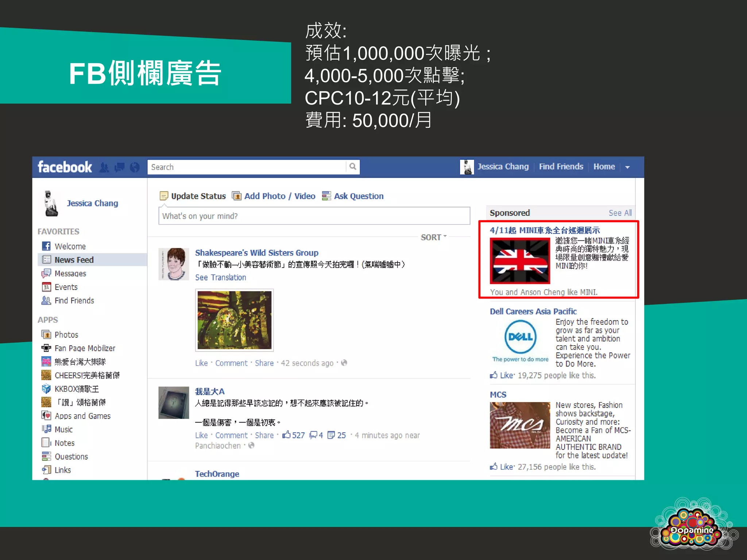Viewport: 747px width, 560px height.
Task: Open Events in sidebar
Action: click(x=60, y=287)
